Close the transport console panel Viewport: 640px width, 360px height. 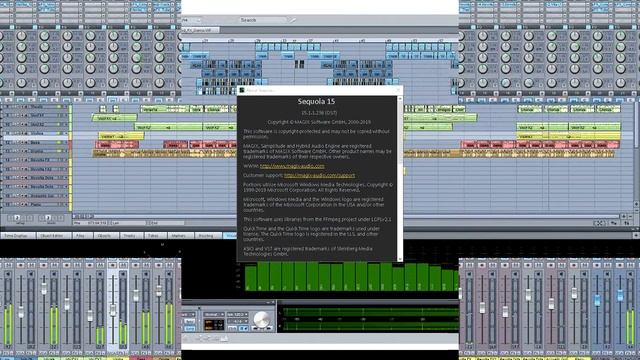click(273, 303)
